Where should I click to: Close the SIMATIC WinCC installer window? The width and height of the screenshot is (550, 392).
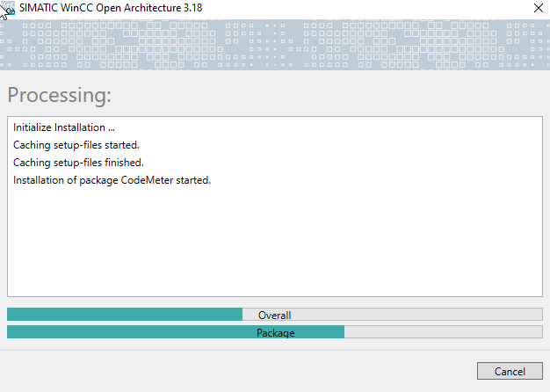(x=538, y=8)
